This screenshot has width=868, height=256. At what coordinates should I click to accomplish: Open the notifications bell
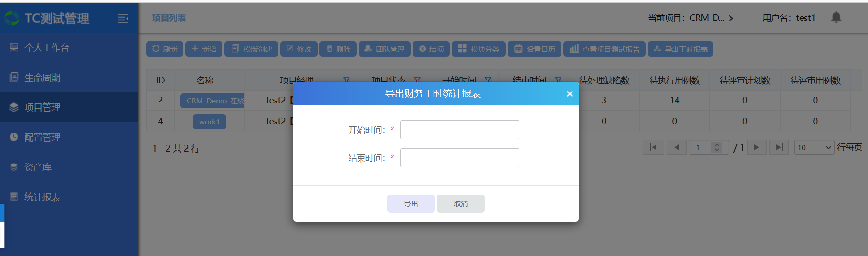click(x=836, y=18)
